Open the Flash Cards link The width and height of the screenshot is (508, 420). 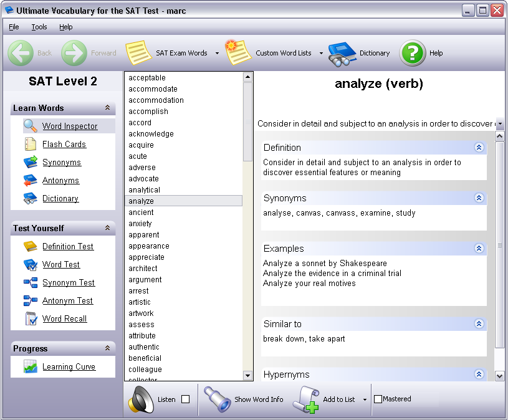coord(64,145)
